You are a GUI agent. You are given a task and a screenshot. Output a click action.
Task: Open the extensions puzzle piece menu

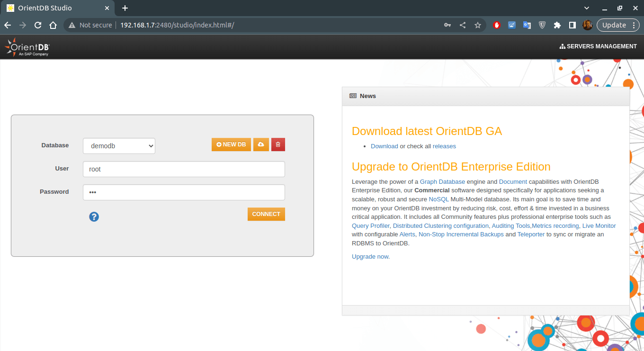pos(557,25)
